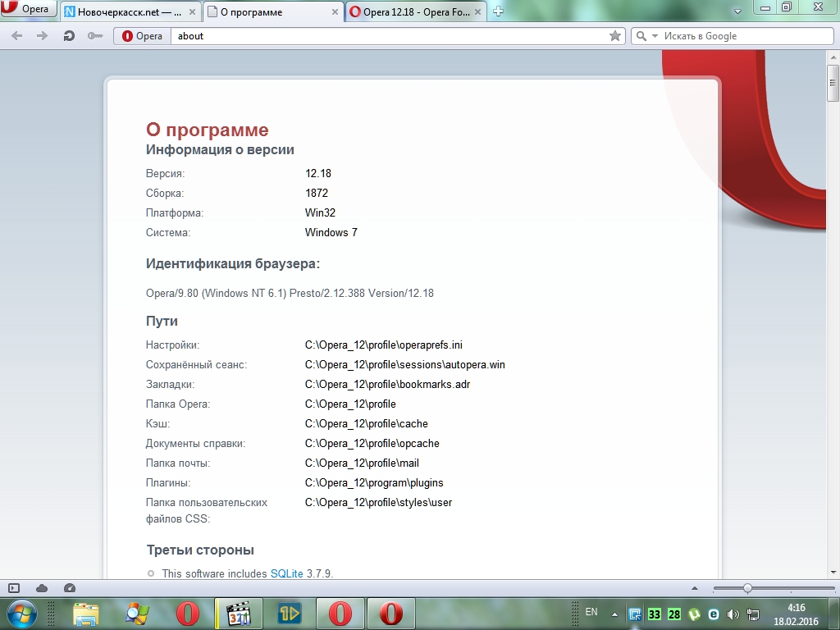840x630 pixels.
Task: Click the operaprefs.ini path text
Action: [x=384, y=345]
